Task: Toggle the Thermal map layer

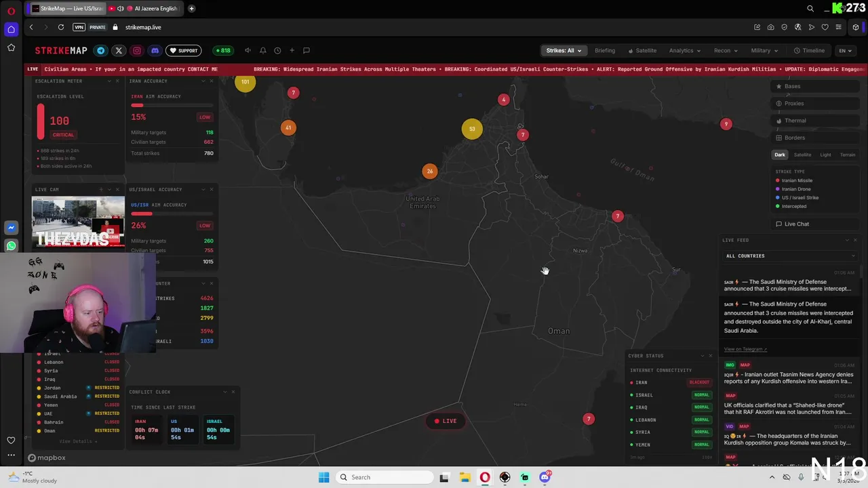Action: tap(816, 121)
